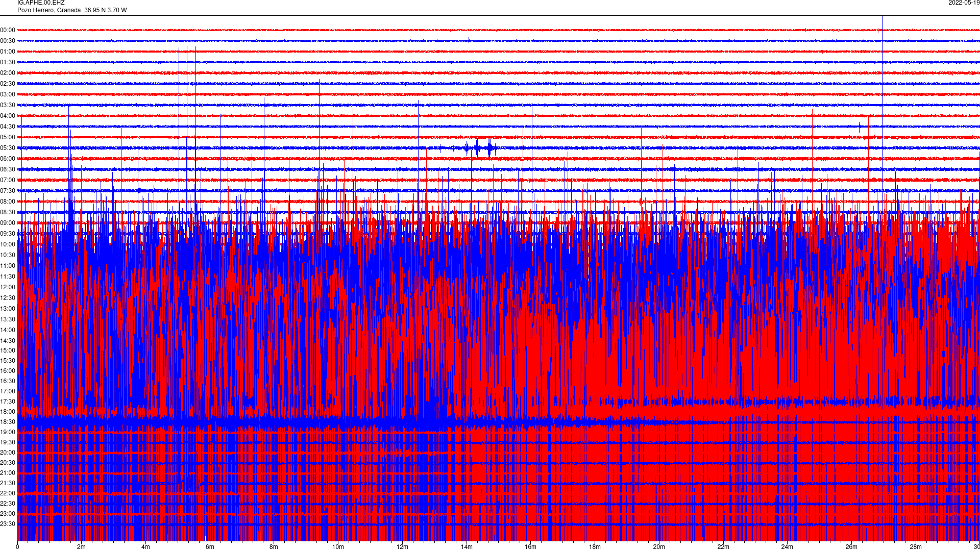Select the 03:30 time row label
980x551 pixels.
pos(8,105)
